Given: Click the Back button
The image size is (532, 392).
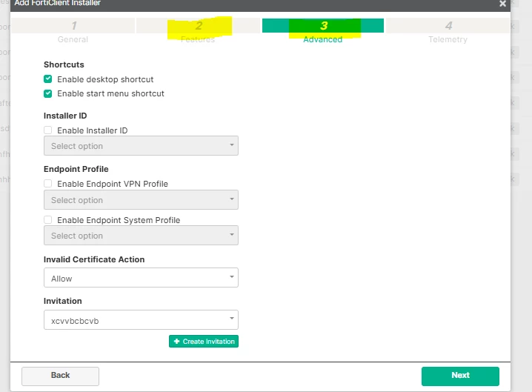Looking at the screenshot, I should [x=61, y=376].
